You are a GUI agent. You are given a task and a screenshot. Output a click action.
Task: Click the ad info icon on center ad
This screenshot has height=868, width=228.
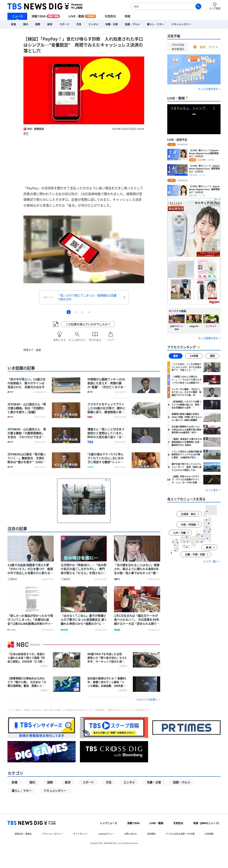106,480
